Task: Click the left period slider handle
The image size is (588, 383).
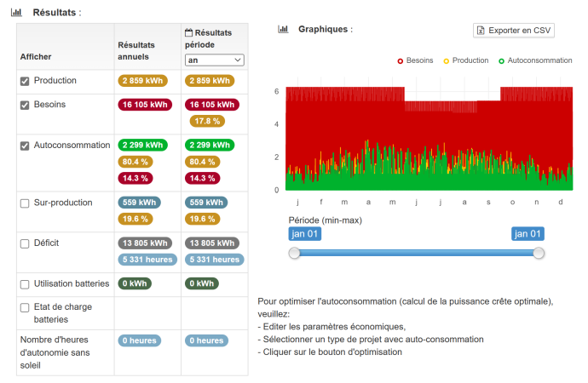Action: pos(294,253)
